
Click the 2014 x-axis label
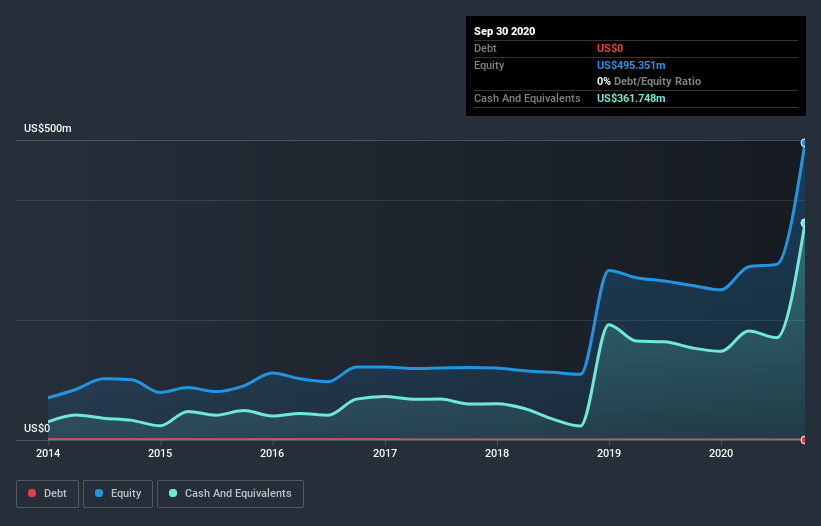click(48, 453)
